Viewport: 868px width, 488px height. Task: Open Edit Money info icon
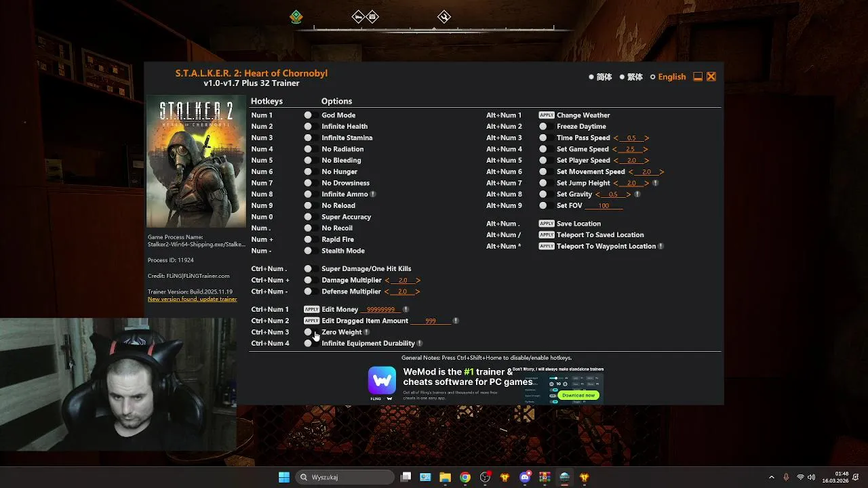[x=406, y=310]
